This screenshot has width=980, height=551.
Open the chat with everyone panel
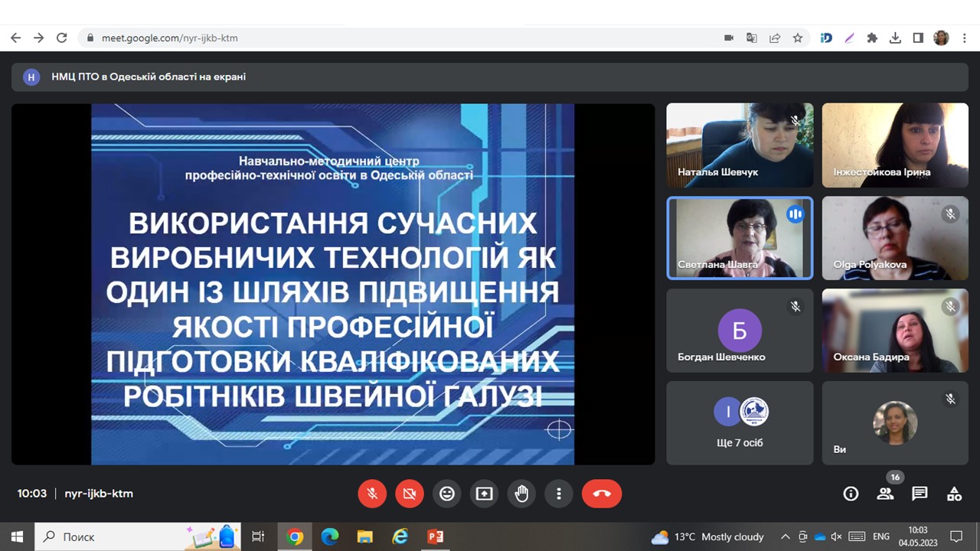[920, 494]
